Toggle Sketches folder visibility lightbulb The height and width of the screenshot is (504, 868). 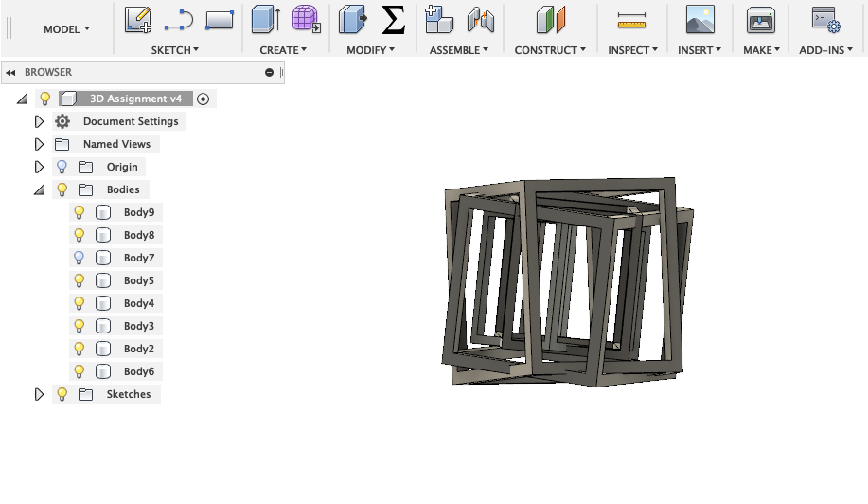(62, 394)
